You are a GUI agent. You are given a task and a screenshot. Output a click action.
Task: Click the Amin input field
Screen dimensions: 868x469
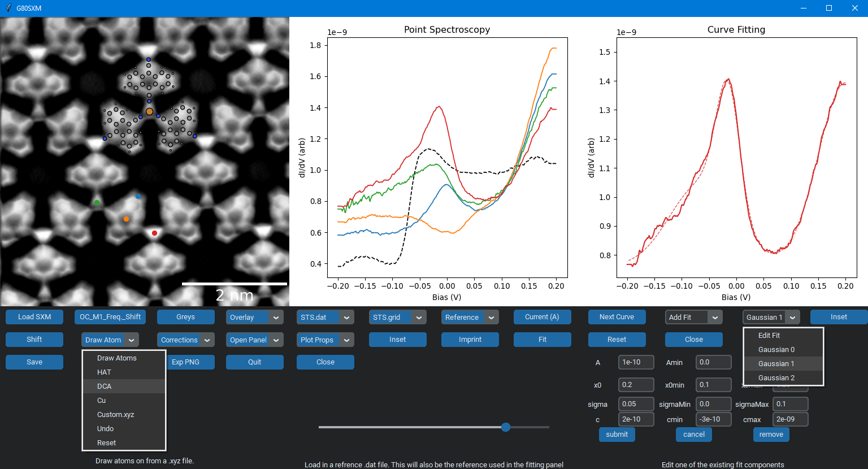click(714, 362)
